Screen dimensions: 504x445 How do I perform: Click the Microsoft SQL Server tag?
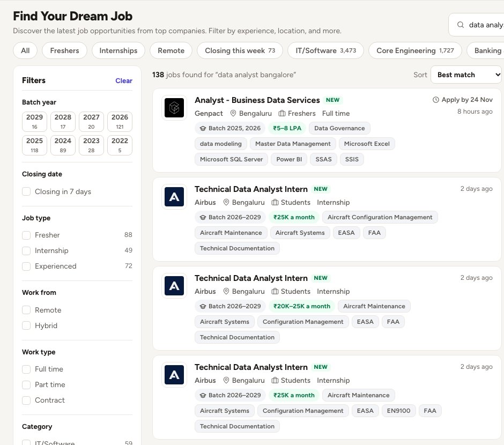pyautogui.click(x=231, y=159)
